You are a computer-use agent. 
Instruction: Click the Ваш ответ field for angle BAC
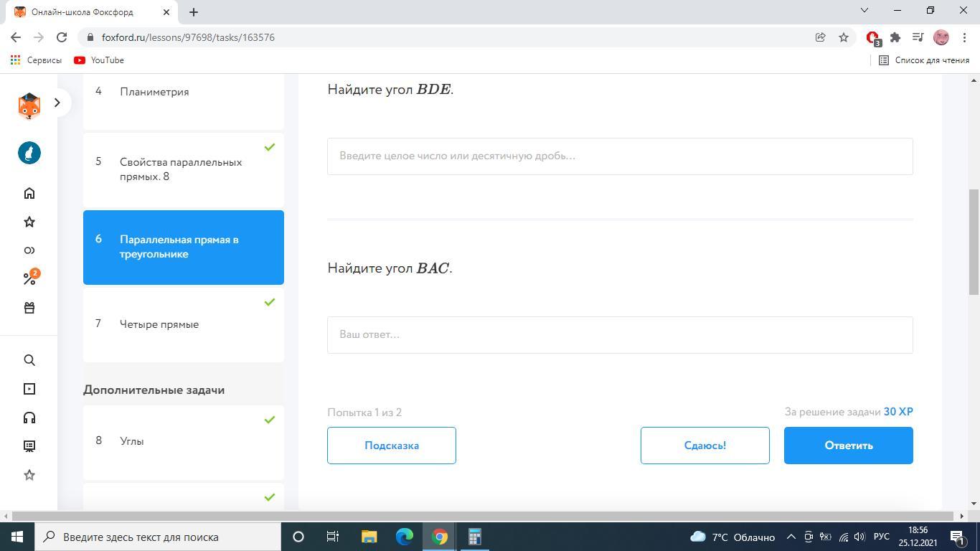tap(620, 335)
